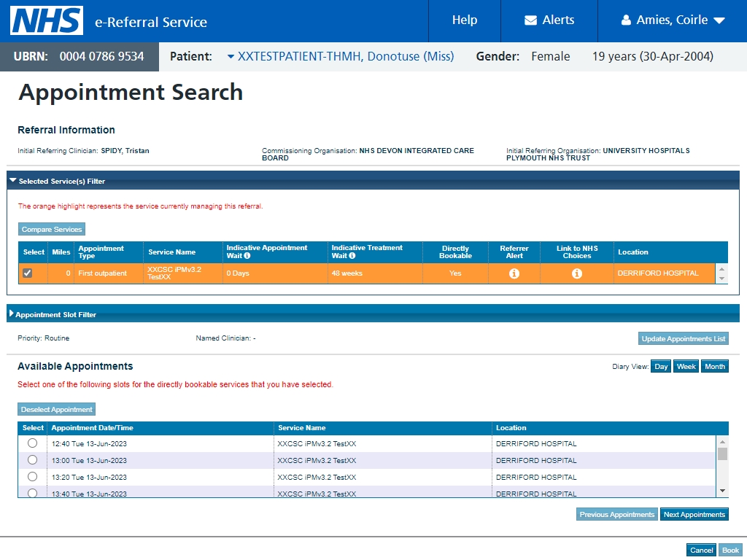The image size is (747, 560).
Task: Select the 13:20 Tue 13-Jun-2023 appointment slot
Action: 32,477
